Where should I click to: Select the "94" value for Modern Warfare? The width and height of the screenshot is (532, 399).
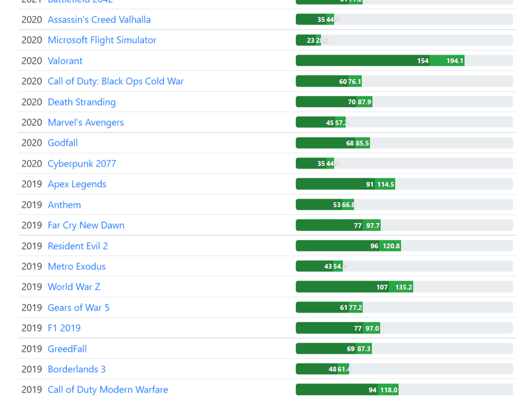(373, 390)
